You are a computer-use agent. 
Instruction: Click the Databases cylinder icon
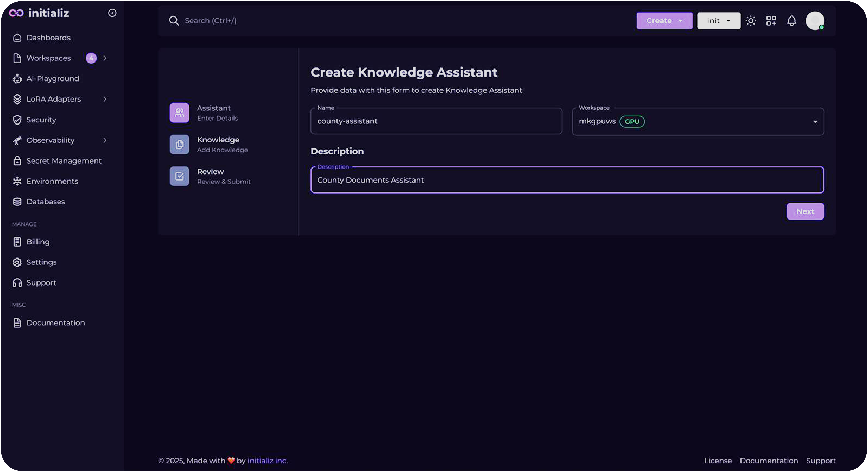[x=17, y=202]
